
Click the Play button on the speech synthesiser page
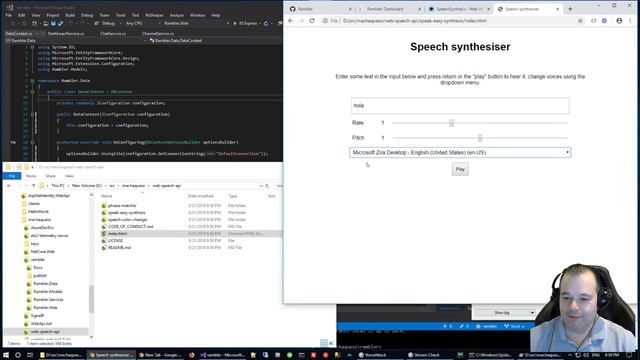click(x=460, y=169)
